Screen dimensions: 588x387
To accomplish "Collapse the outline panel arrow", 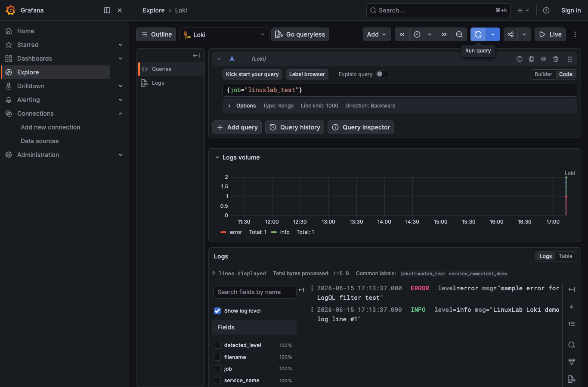I will 196,55.
